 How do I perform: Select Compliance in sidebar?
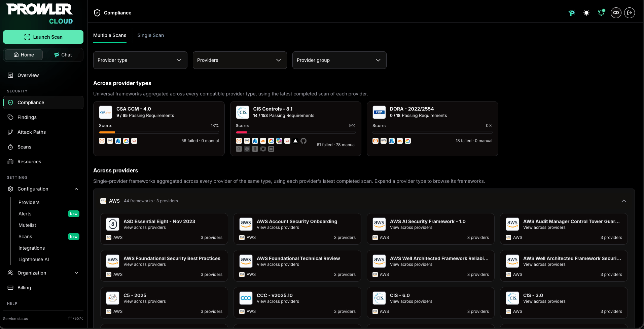click(43, 102)
